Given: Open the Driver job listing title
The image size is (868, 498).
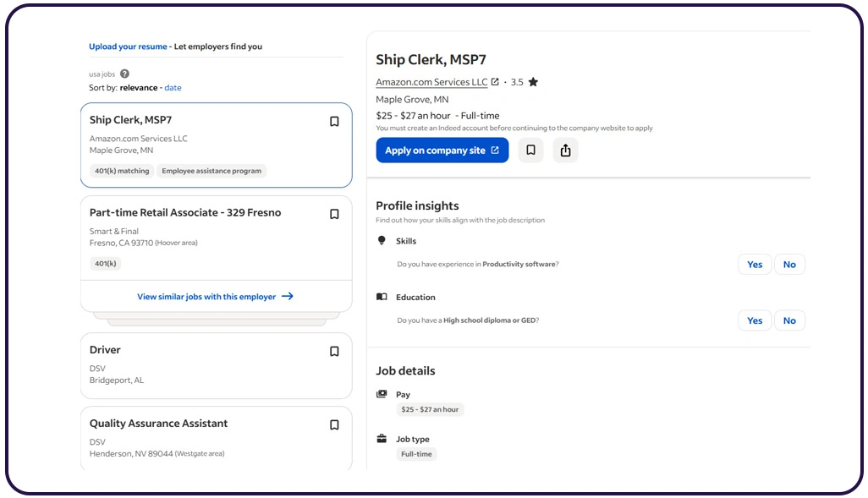Looking at the screenshot, I should (106, 350).
